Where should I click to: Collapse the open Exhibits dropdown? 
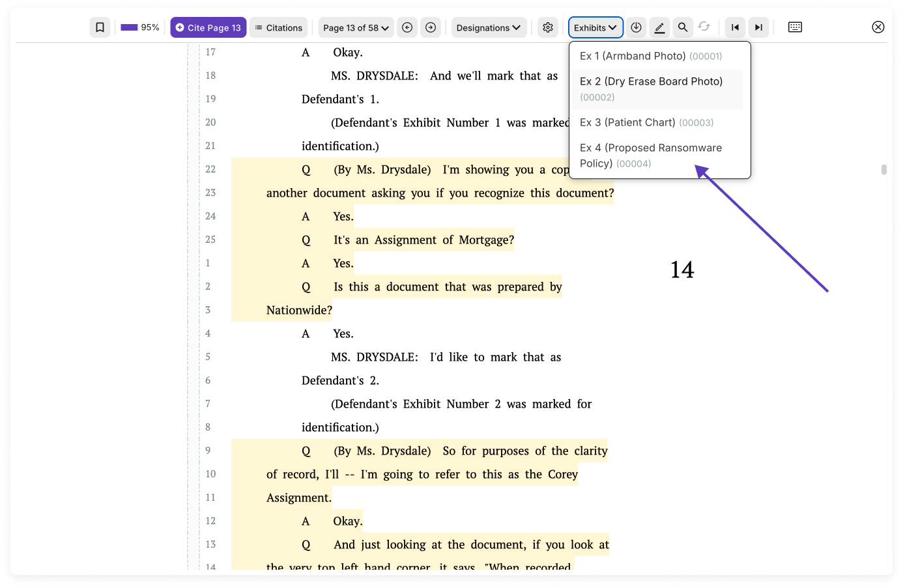pos(595,27)
